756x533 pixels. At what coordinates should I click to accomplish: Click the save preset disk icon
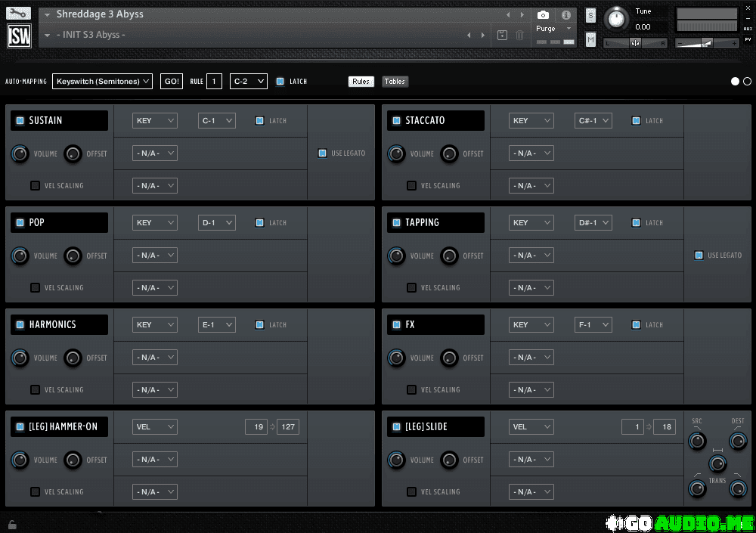pyautogui.click(x=503, y=36)
